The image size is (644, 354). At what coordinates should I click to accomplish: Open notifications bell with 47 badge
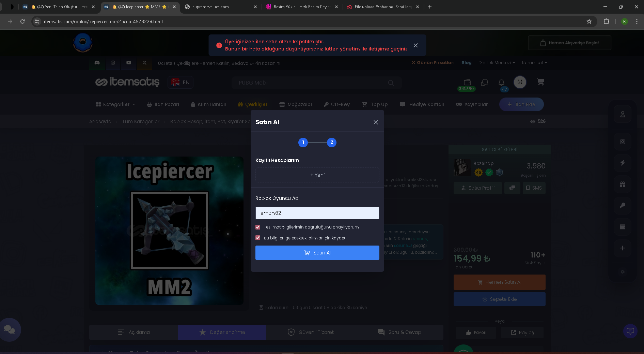[502, 84]
